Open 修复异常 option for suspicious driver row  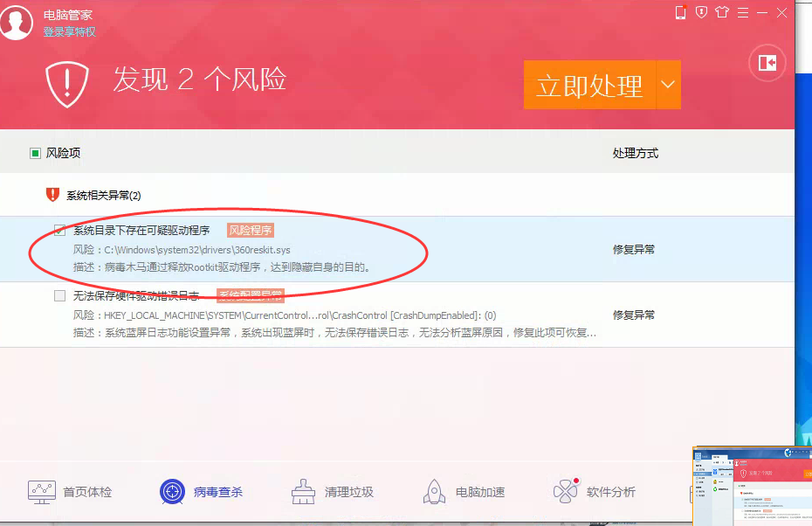point(633,249)
